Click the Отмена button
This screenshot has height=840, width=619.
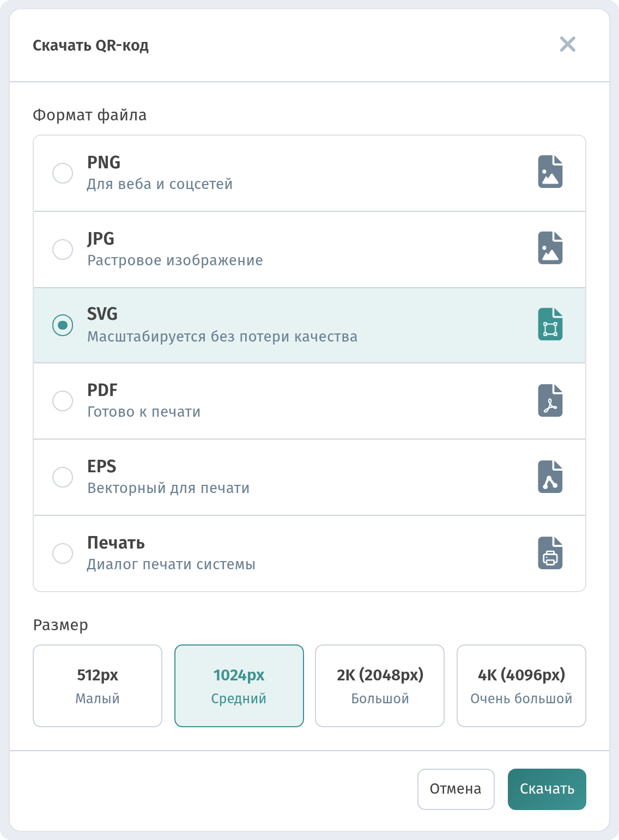pyautogui.click(x=456, y=789)
